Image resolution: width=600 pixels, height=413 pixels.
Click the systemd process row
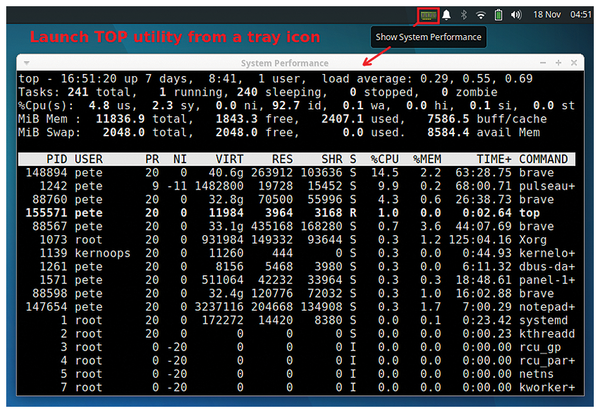tap(300, 319)
